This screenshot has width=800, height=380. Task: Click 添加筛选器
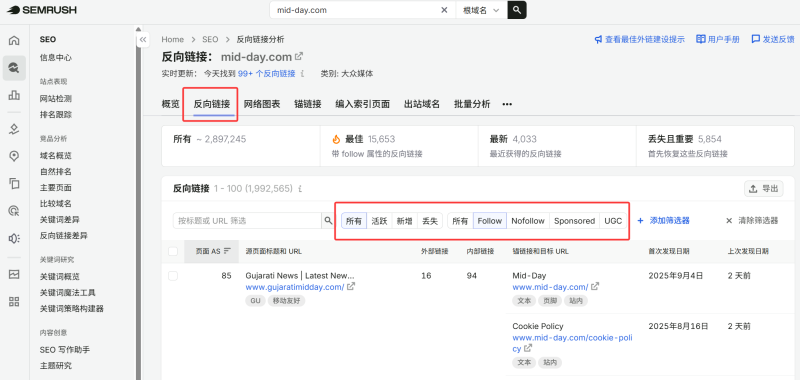pos(664,220)
